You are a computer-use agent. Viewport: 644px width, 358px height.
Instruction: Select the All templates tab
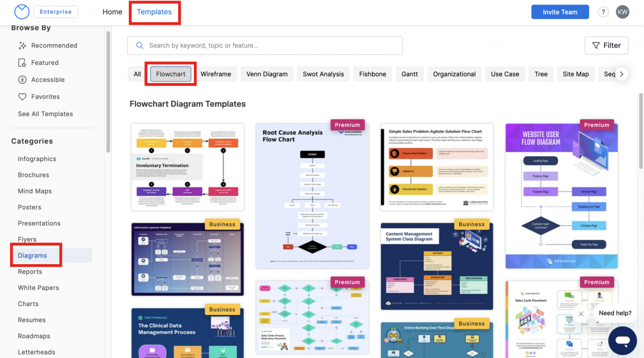click(x=136, y=74)
